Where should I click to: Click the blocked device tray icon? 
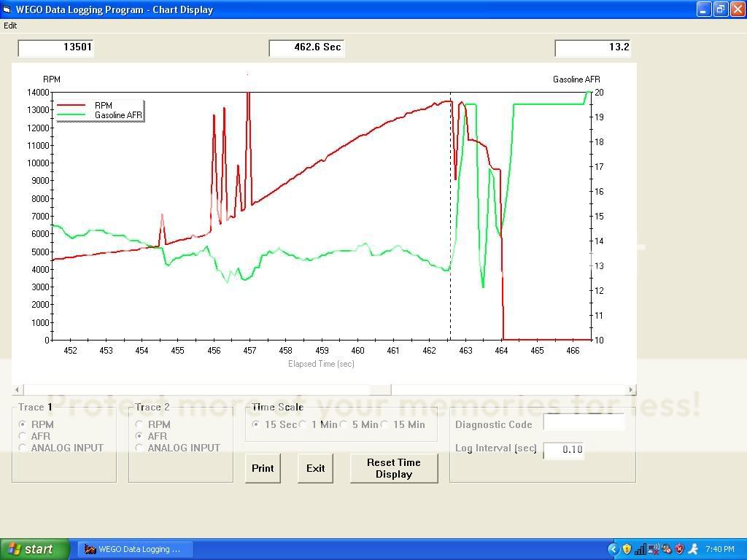point(667,550)
